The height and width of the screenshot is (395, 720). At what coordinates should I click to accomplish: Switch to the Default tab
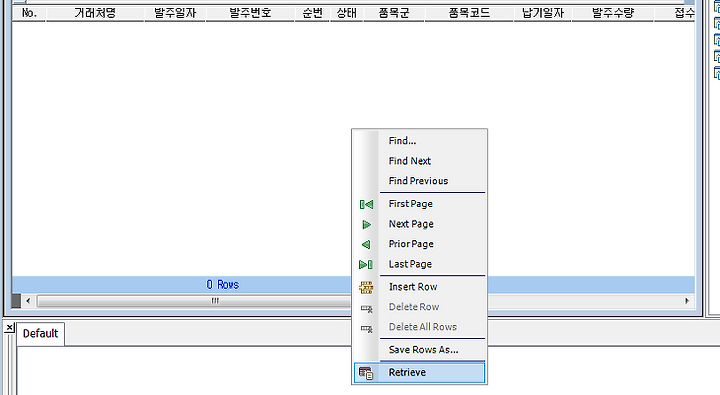pos(40,333)
